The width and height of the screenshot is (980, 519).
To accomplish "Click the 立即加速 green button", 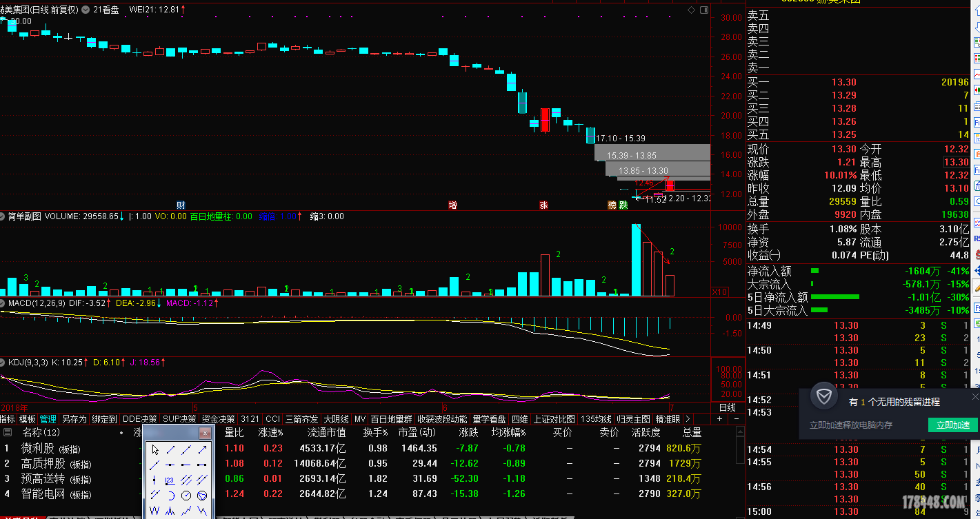I will pos(953,425).
